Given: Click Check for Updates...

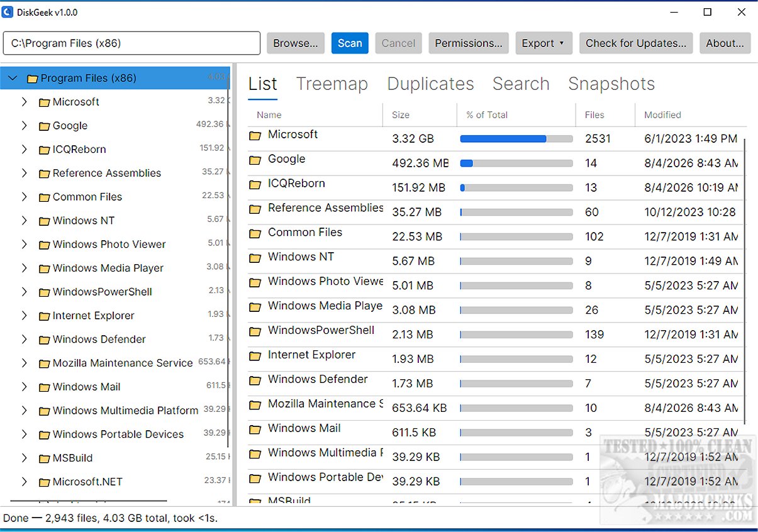Looking at the screenshot, I should coord(636,43).
